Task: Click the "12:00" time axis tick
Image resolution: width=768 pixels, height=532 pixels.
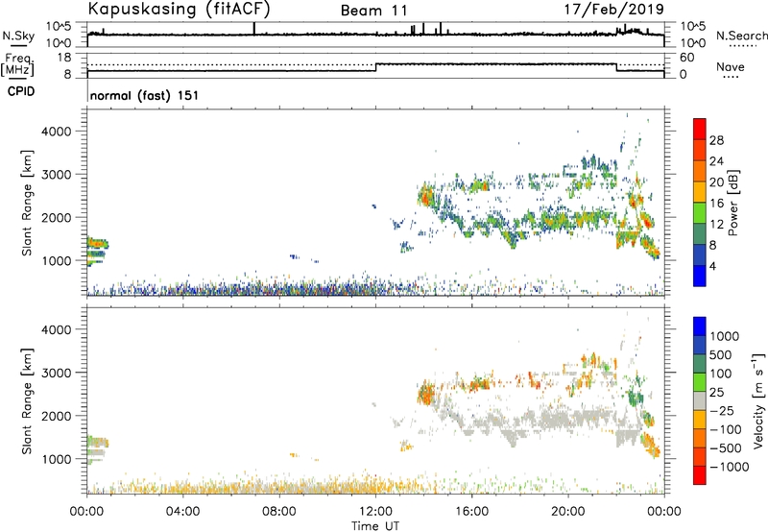Action: [x=375, y=512]
